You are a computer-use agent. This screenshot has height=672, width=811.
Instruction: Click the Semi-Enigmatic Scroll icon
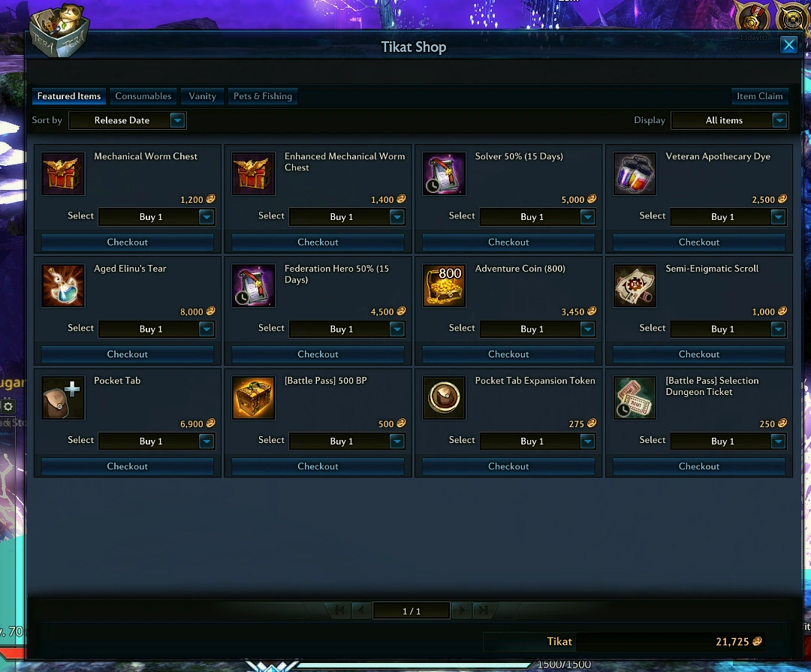[x=635, y=285]
